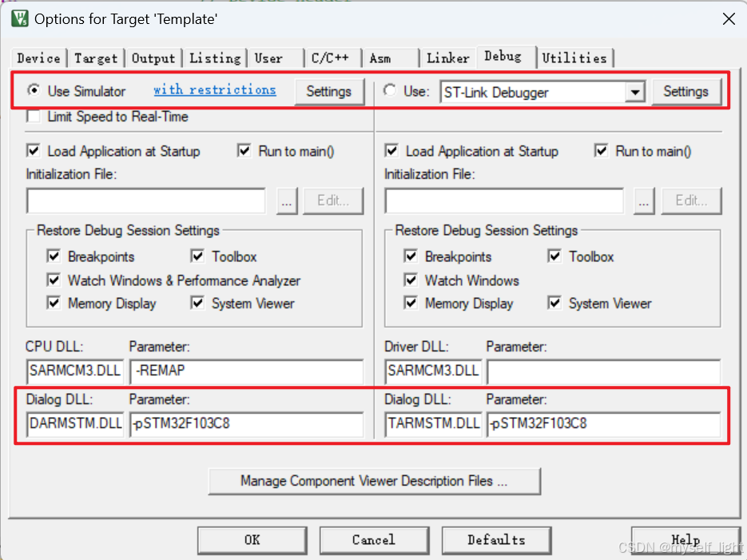Toggle ST-Link side Memory Display checkbox
747x560 pixels.
(411, 303)
